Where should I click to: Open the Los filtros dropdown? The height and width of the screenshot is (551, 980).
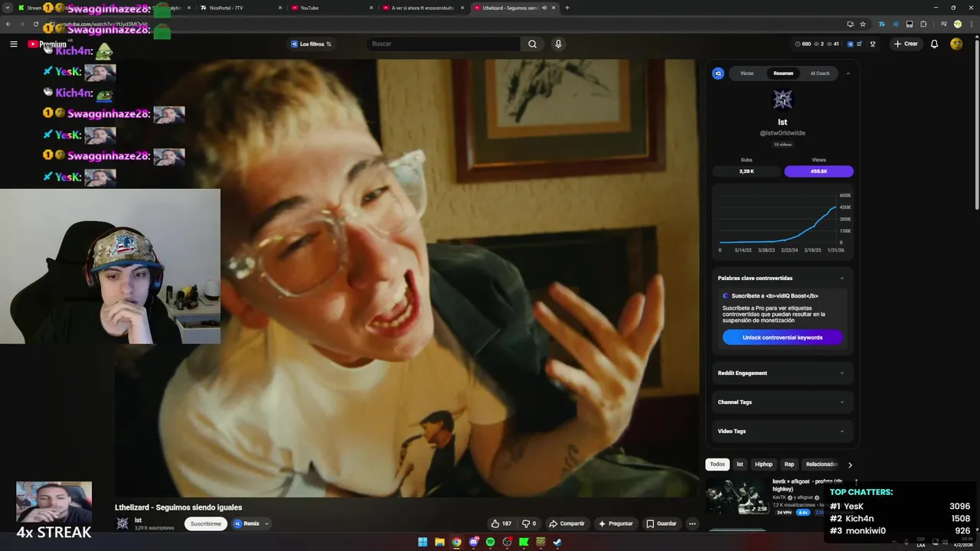coord(311,44)
